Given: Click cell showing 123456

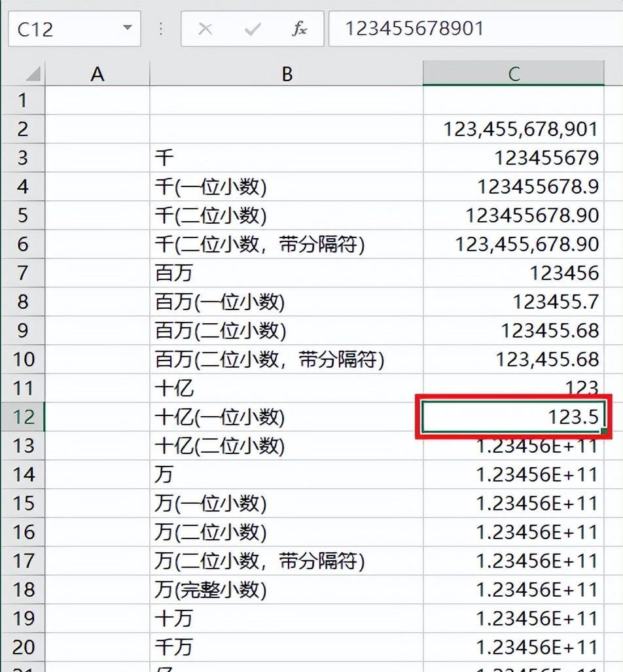Looking at the screenshot, I should click(x=514, y=273).
